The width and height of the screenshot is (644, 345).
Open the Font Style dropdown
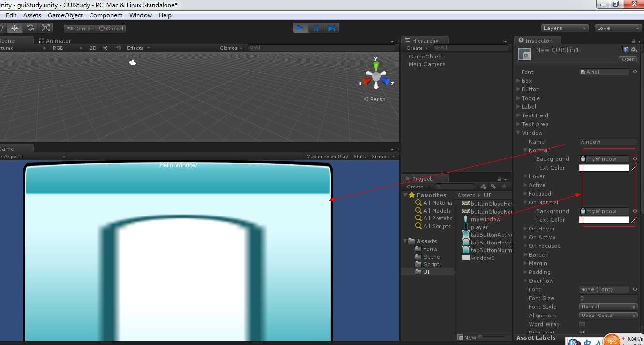(608, 307)
